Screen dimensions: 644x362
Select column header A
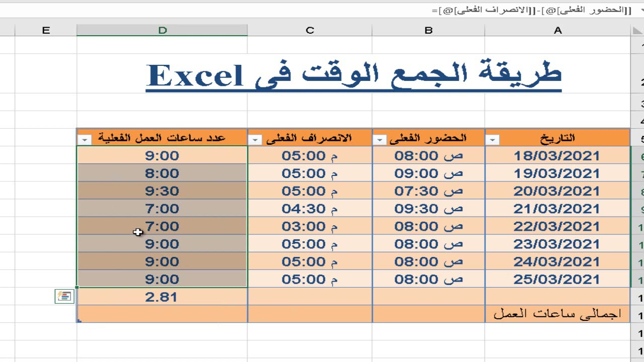click(x=557, y=30)
